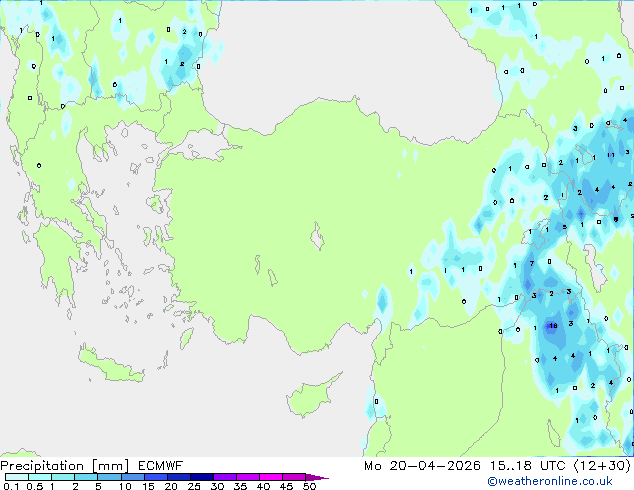The width and height of the screenshot is (634, 490).
Task: Click the 15..18 UTC time range
Action: pyautogui.click(x=528, y=466)
